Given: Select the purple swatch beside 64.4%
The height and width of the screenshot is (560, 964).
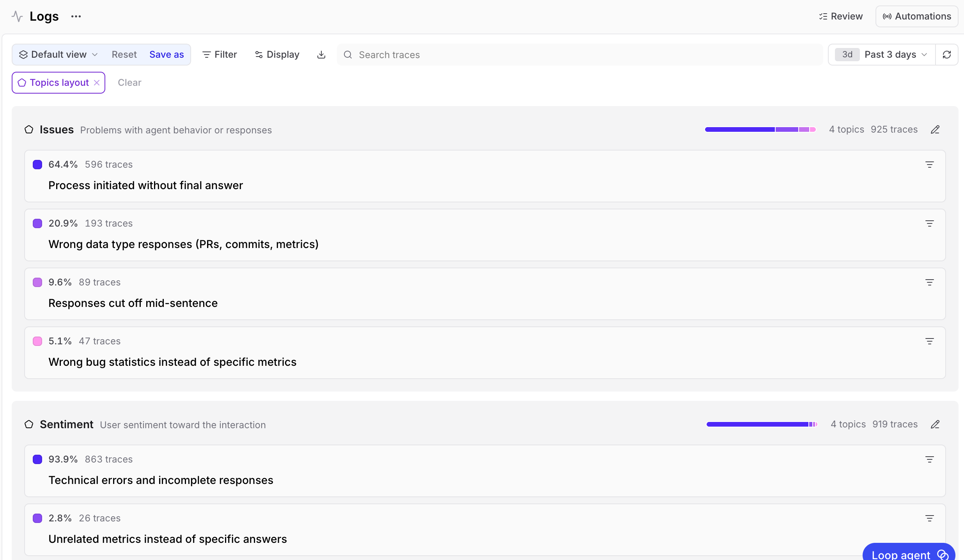Looking at the screenshot, I should click(37, 164).
